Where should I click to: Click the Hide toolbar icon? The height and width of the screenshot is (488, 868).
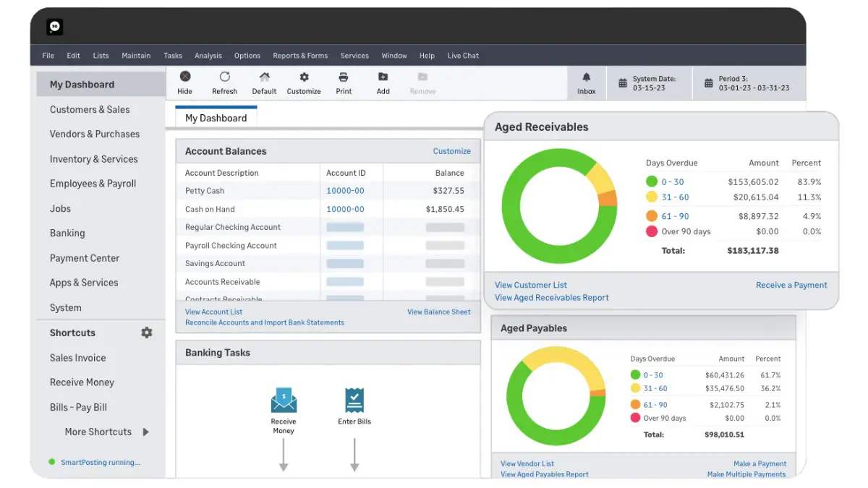pos(185,77)
